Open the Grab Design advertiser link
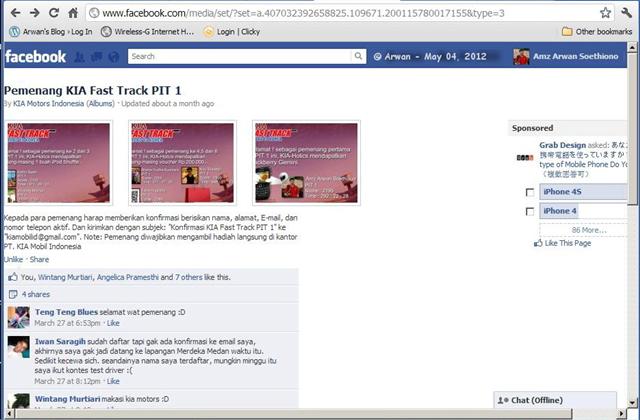The image size is (640, 420). point(562,145)
